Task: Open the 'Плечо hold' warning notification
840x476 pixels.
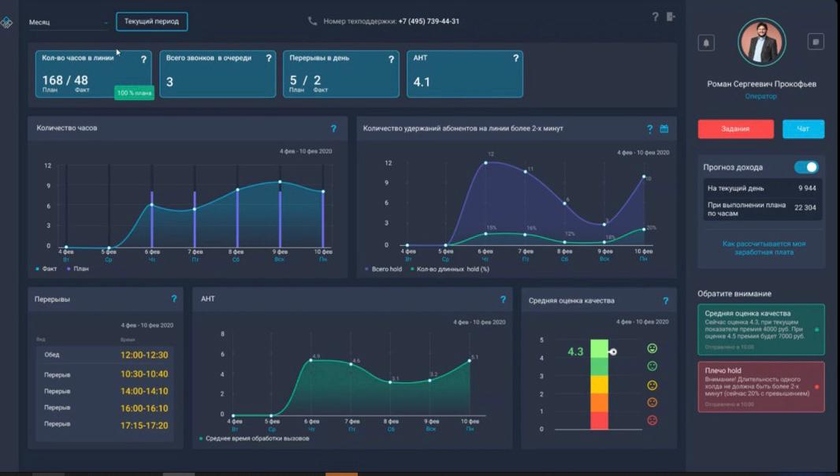Action: pyautogui.click(x=762, y=387)
